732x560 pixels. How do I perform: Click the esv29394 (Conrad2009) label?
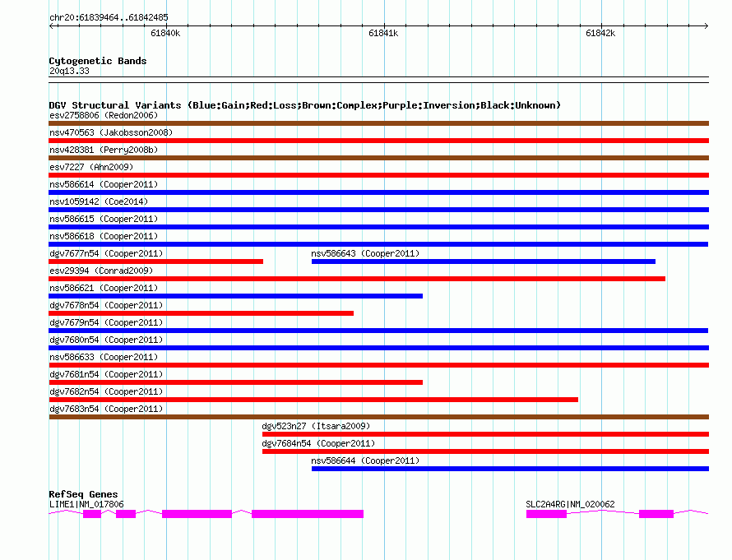pos(101,271)
